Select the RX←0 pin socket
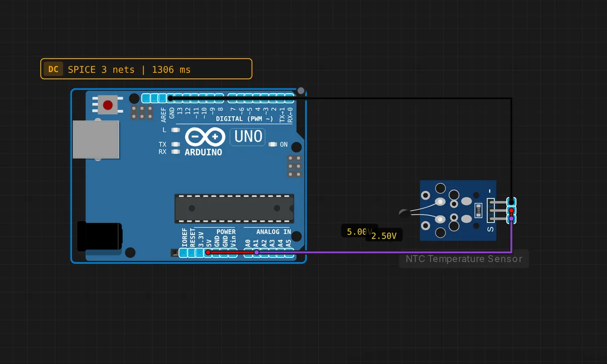The width and height of the screenshot is (607, 364). (x=289, y=98)
